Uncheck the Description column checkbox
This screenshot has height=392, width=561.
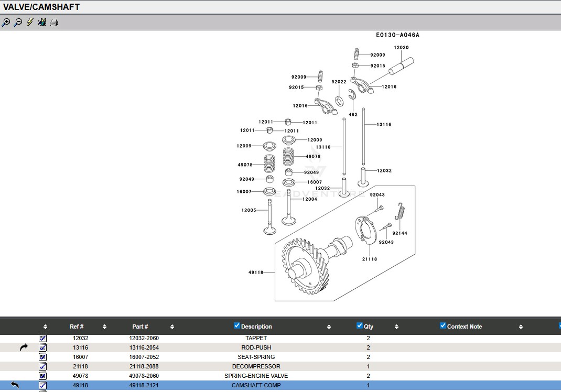(237, 326)
